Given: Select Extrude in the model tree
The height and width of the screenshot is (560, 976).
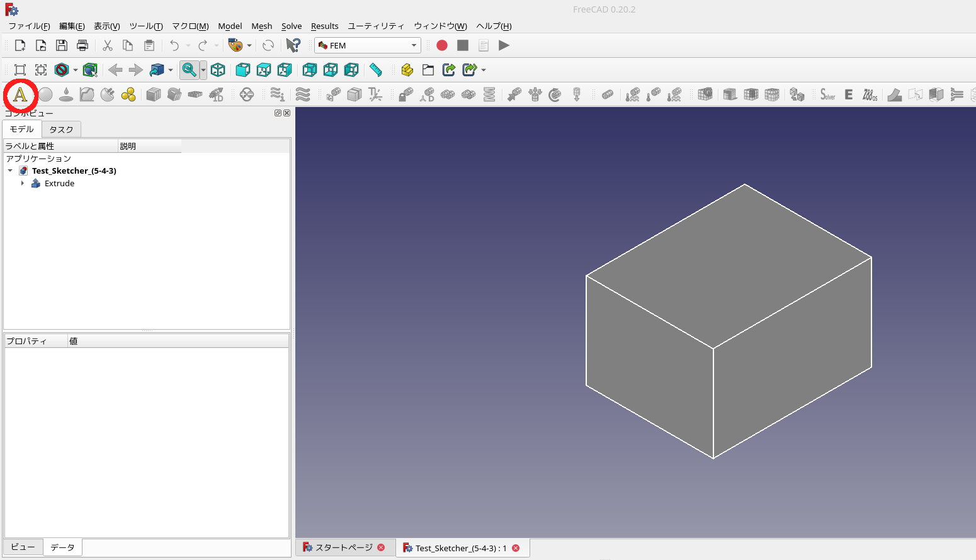Looking at the screenshot, I should pyautogui.click(x=59, y=183).
